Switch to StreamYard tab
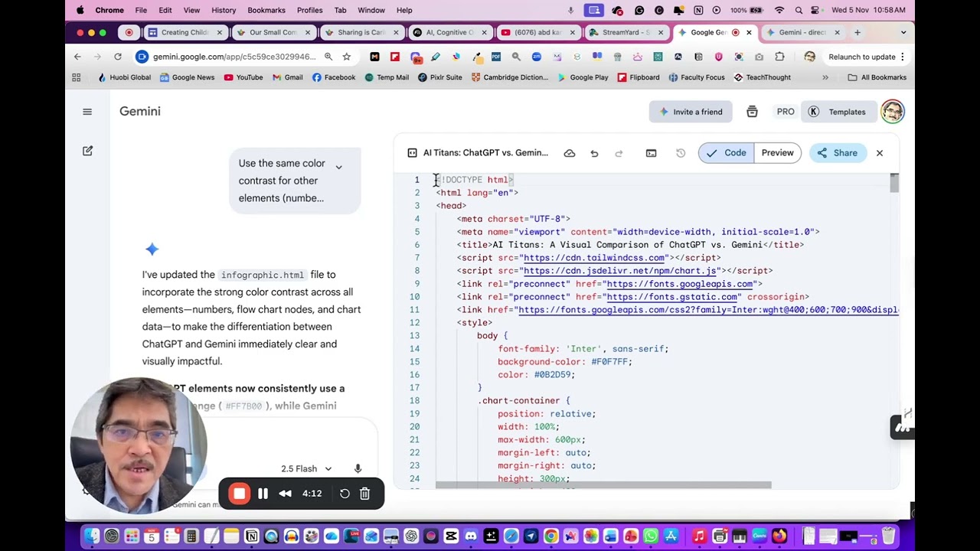Viewport: 980px width, 551px height. [625, 33]
